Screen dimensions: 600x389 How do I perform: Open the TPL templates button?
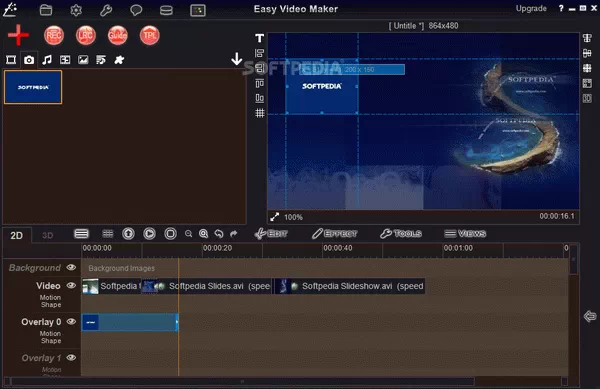point(149,36)
